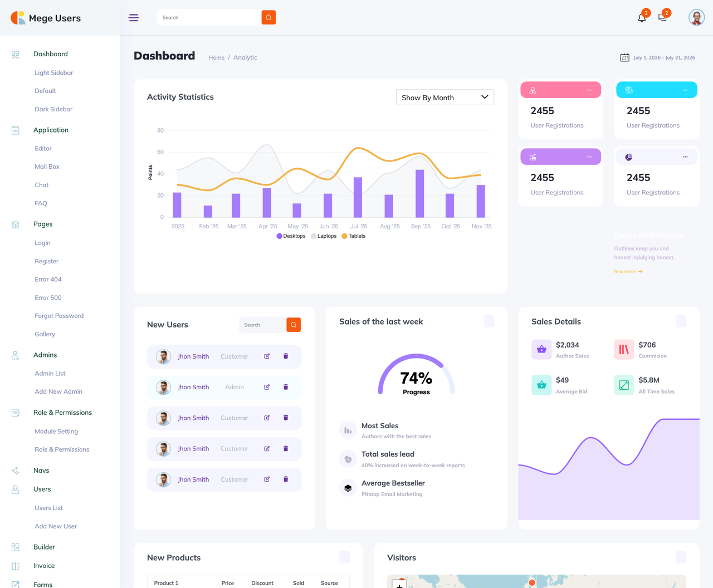Click the Mege Users logo
713x588 pixels.
[x=46, y=18]
